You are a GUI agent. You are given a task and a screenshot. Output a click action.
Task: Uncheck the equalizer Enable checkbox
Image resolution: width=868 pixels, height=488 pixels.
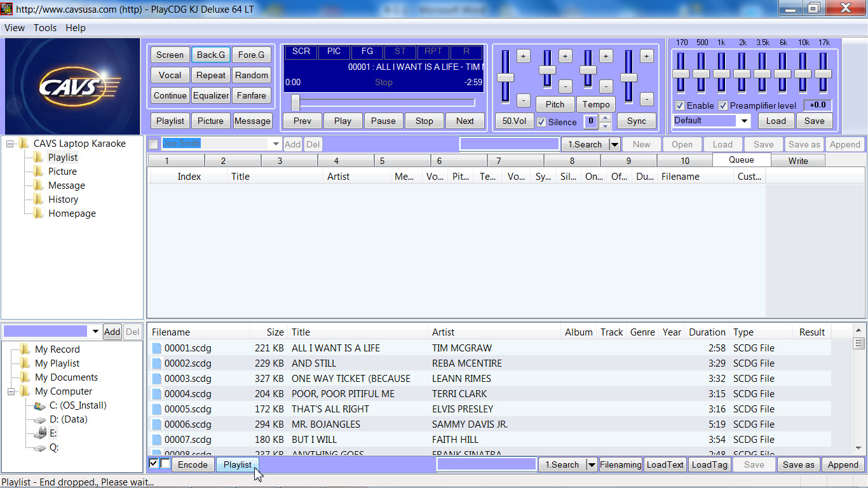(680, 105)
